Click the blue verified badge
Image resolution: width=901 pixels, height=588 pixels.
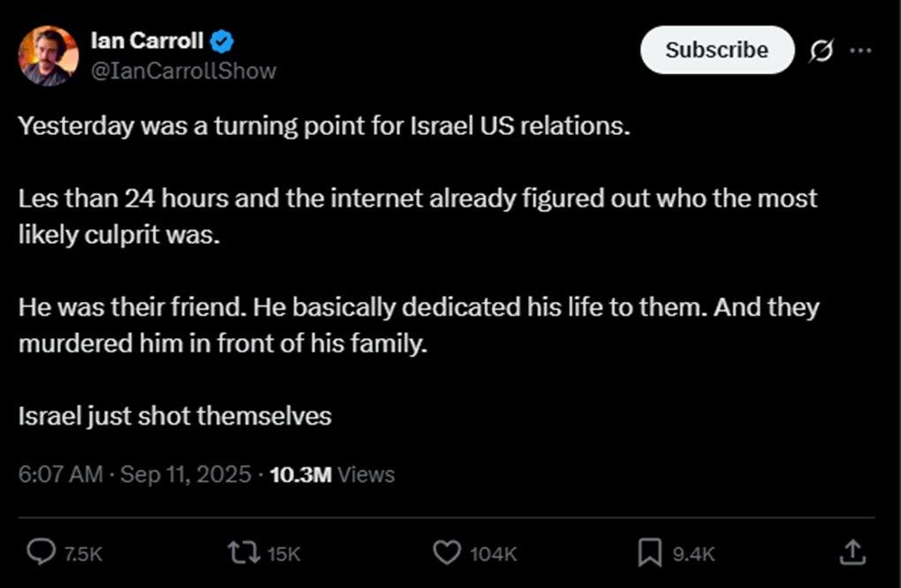tap(223, 41)
